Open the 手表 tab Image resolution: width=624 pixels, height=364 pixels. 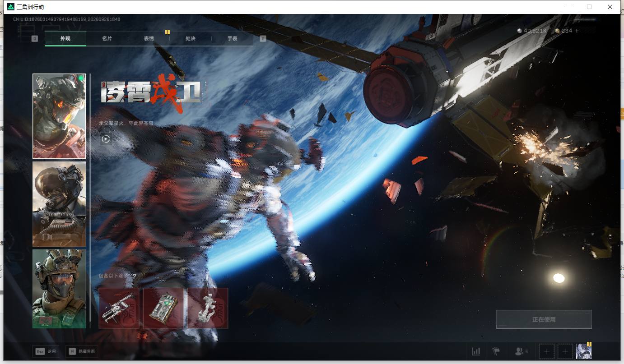coord(232,39)
